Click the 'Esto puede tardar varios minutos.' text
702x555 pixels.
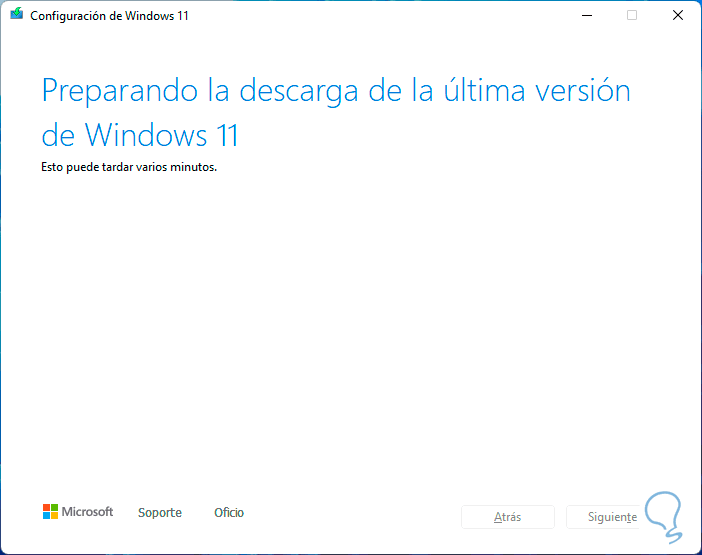tap(129, 167)
